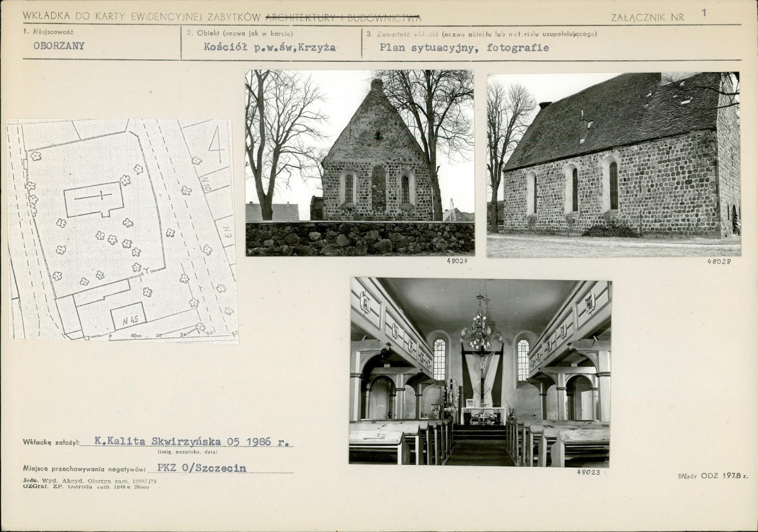Click the church gable photograph numbered 48027

point(359,163)
